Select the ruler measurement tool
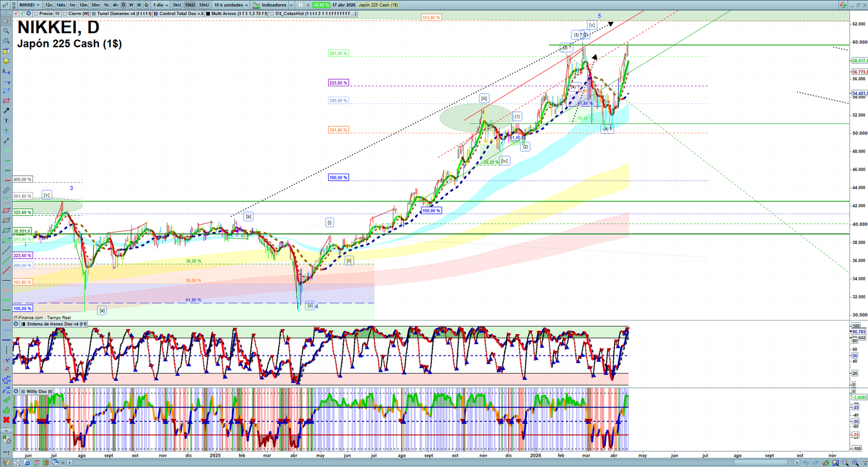 (7, 190)
